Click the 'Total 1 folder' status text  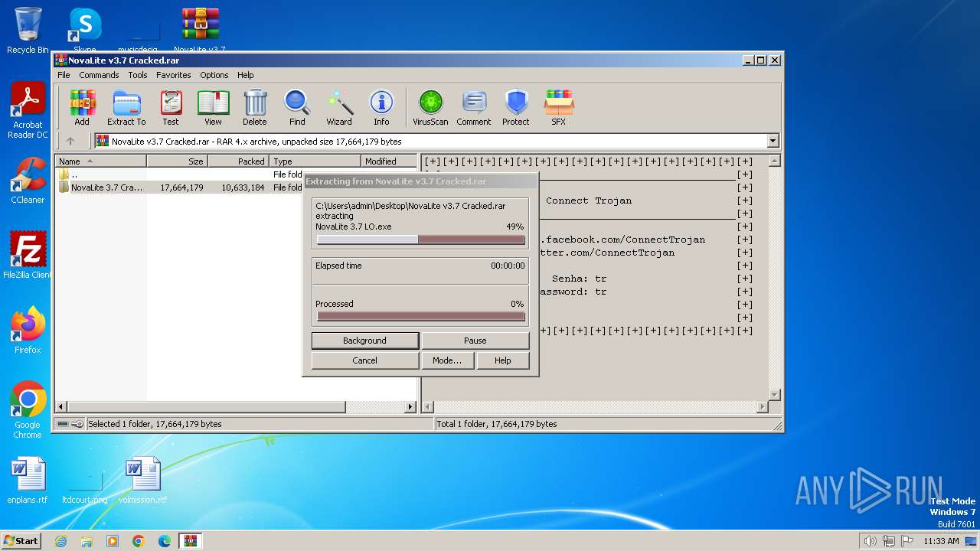[x=496, y=424]
